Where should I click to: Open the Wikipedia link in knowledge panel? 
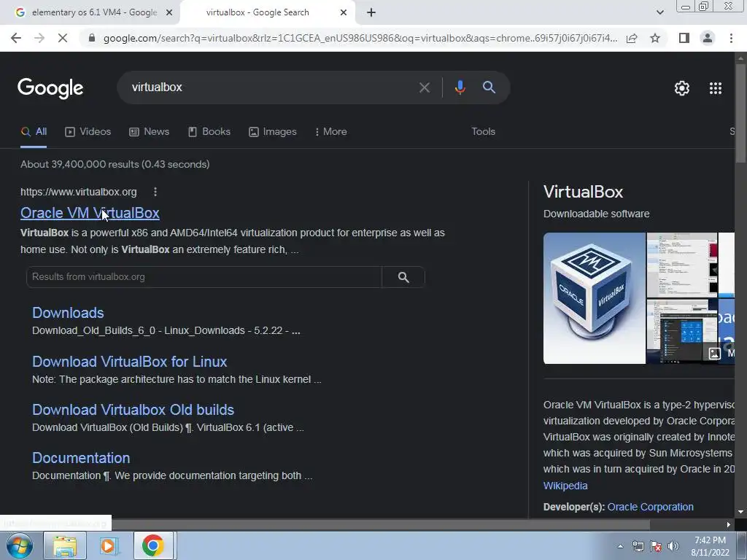coord(565,486)
